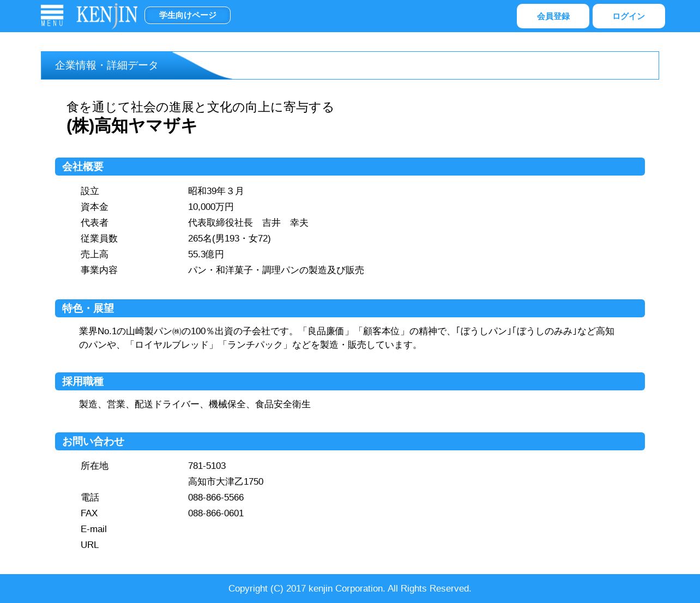700x603 pixels.
Task: Click the 資本金 label
Action: tap(94, 207)
